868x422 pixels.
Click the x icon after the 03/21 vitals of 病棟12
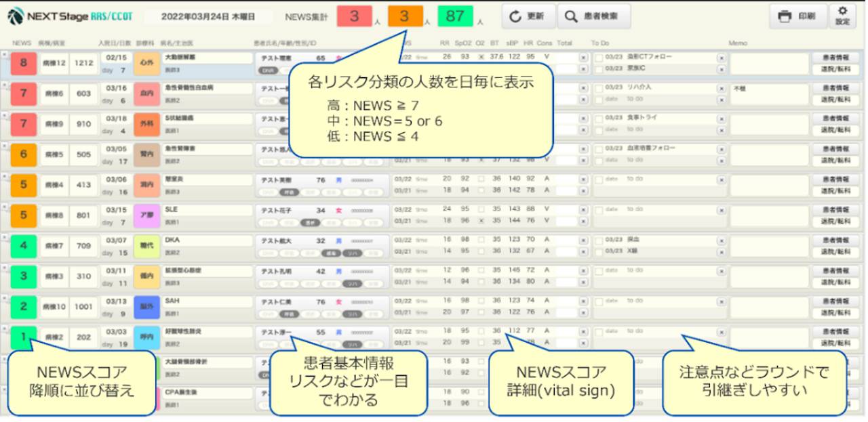point(583,68)
